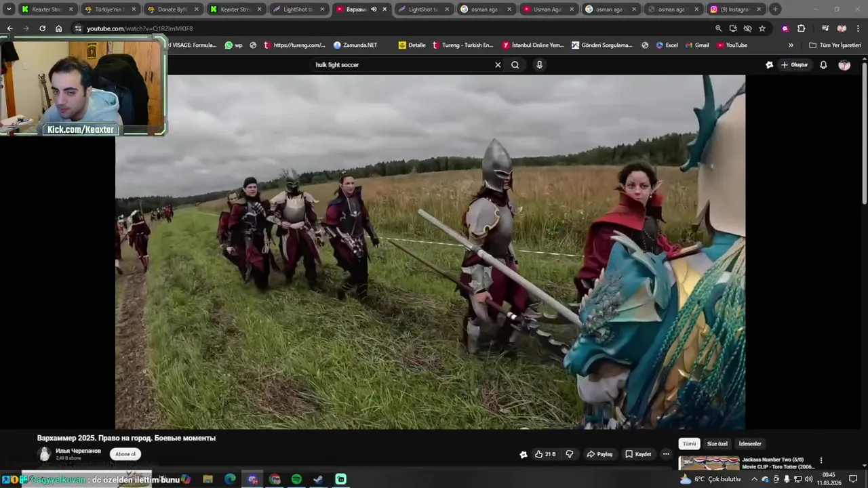Image resolution: width=868 pixels, height=488 pixels.
Task: Show hidden tray icons with the chevron
Action: point(754,479)
